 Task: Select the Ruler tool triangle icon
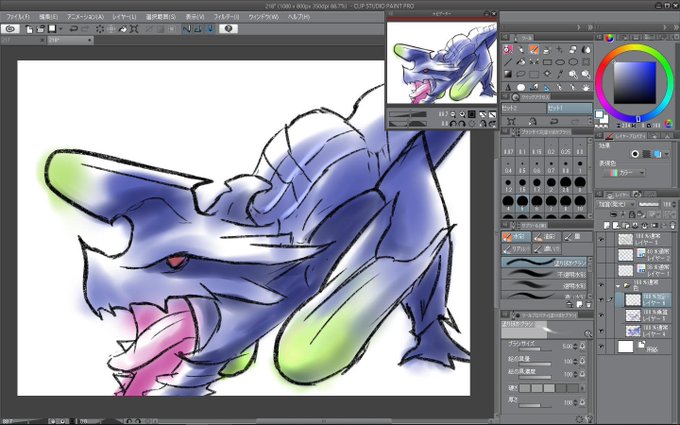tap(547, 87)
